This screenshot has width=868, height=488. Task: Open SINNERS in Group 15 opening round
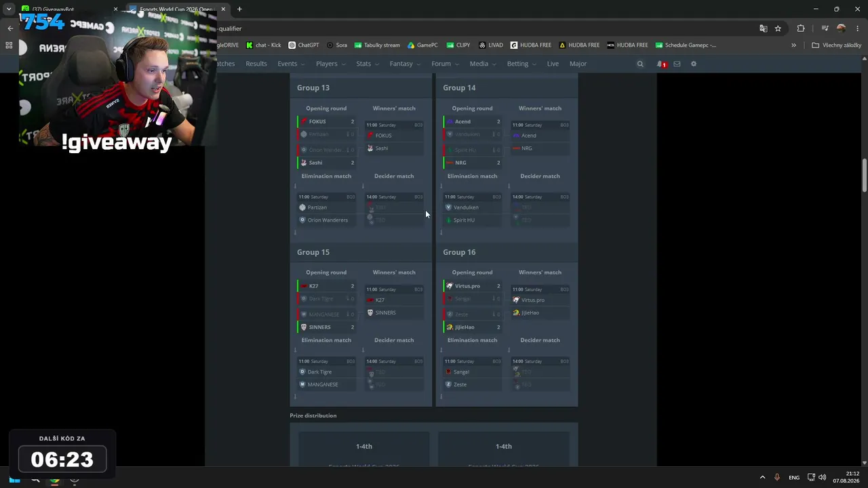click(320, 327)
